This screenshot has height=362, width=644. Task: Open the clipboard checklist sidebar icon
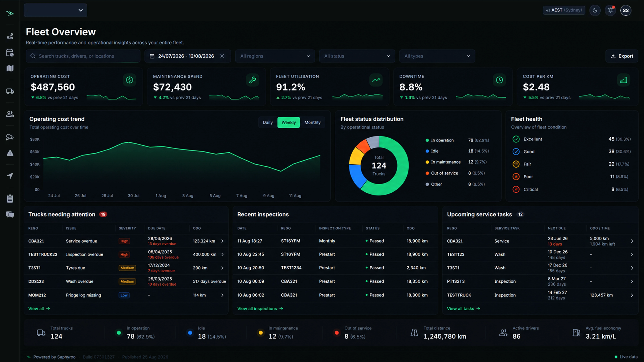click(x=10, y=199)
